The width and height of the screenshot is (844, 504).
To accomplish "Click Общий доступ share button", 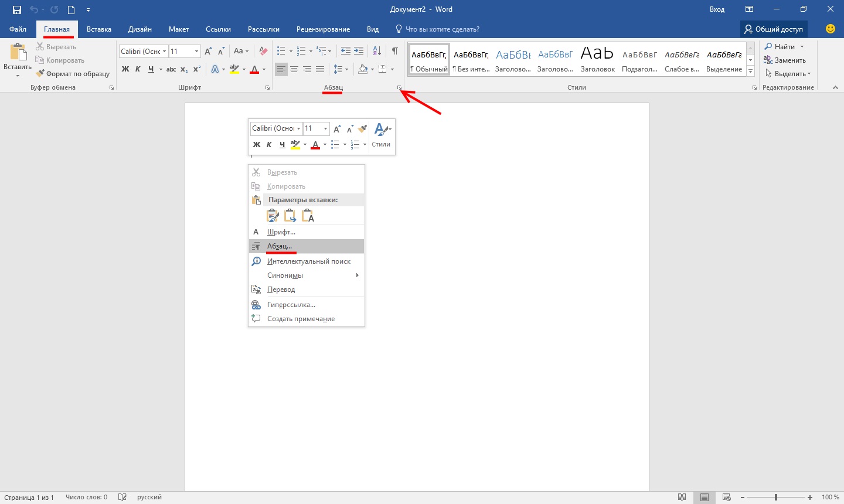I will (x=774, y=29).
